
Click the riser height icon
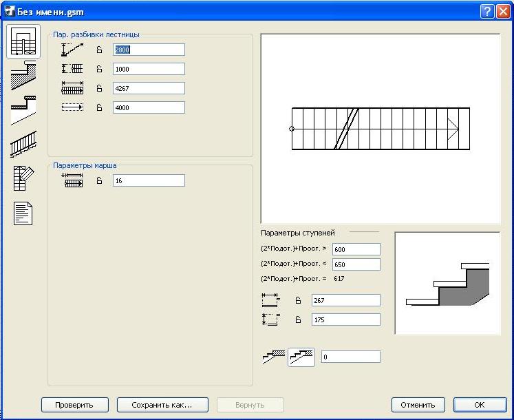(x=271, y=319)
